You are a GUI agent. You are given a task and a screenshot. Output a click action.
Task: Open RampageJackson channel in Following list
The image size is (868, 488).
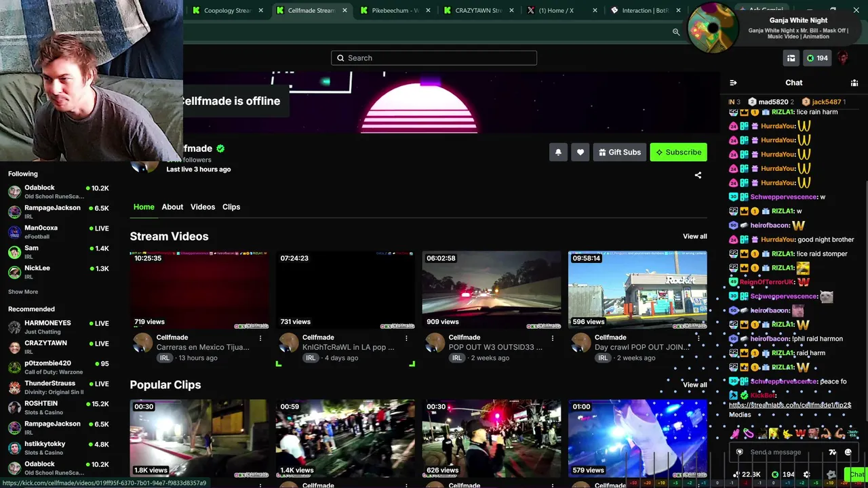tap(58, 212)
